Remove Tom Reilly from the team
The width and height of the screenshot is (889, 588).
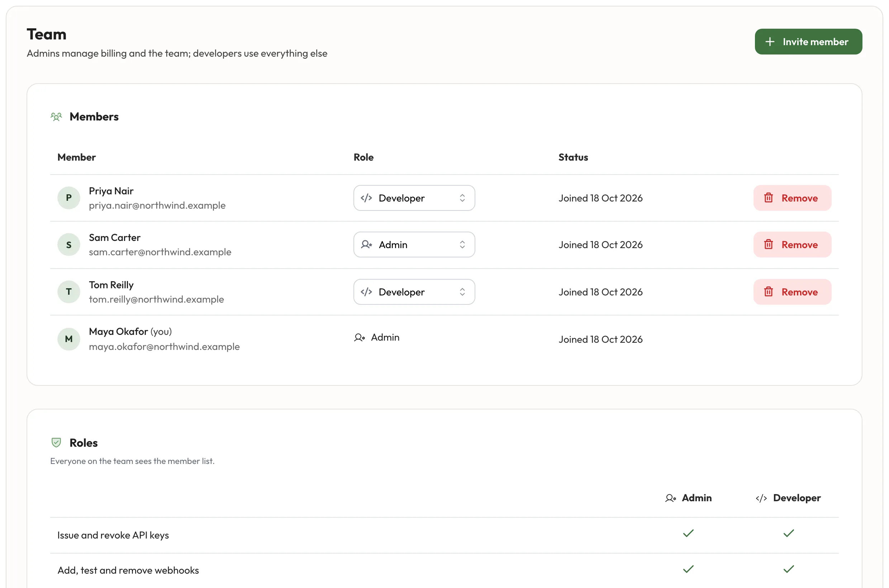(x=792, y=292)
